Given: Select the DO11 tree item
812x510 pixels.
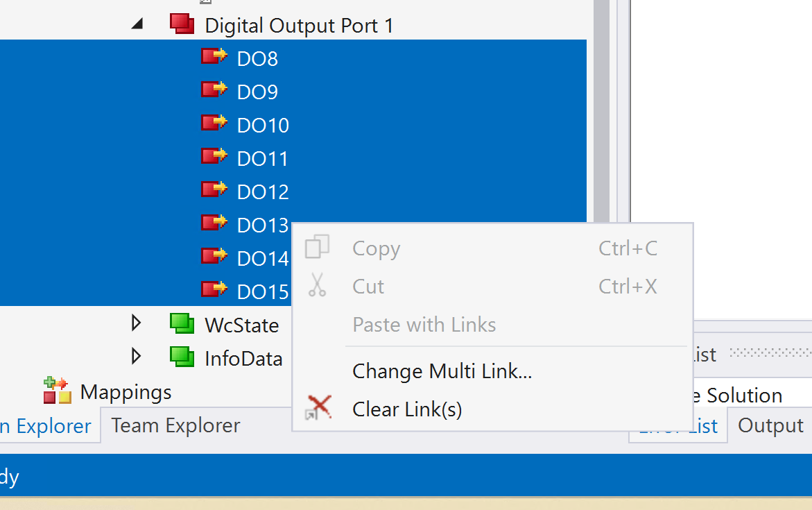Looking at the screenshot, I should click(262, 159).
